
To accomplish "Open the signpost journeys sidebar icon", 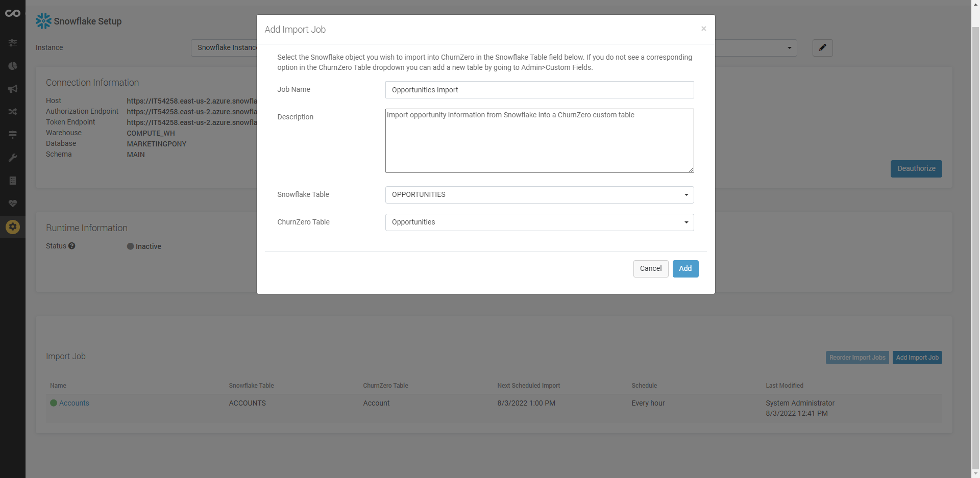I will tap(13, 135).
